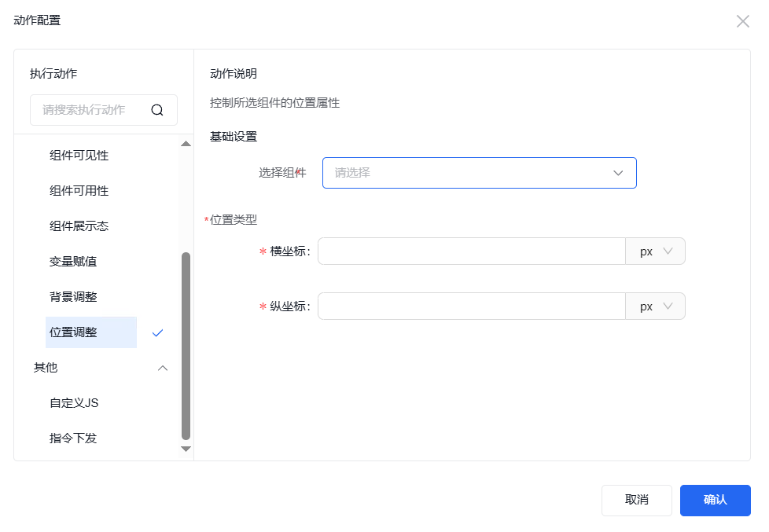Select 组件可用性 action
The height and width of the screenshot is (532, 769).
point(79,191)
